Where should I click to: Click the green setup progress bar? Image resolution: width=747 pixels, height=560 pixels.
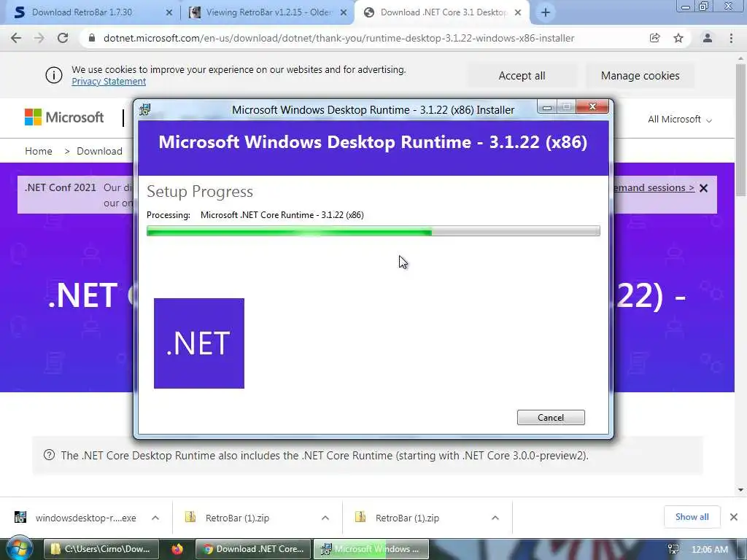click(x=373, y=231)
